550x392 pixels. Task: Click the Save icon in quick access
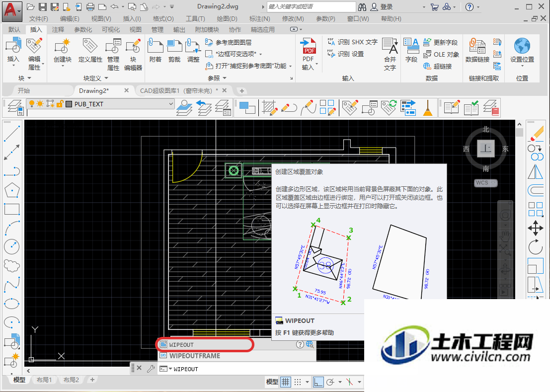(x=42, y=6)
